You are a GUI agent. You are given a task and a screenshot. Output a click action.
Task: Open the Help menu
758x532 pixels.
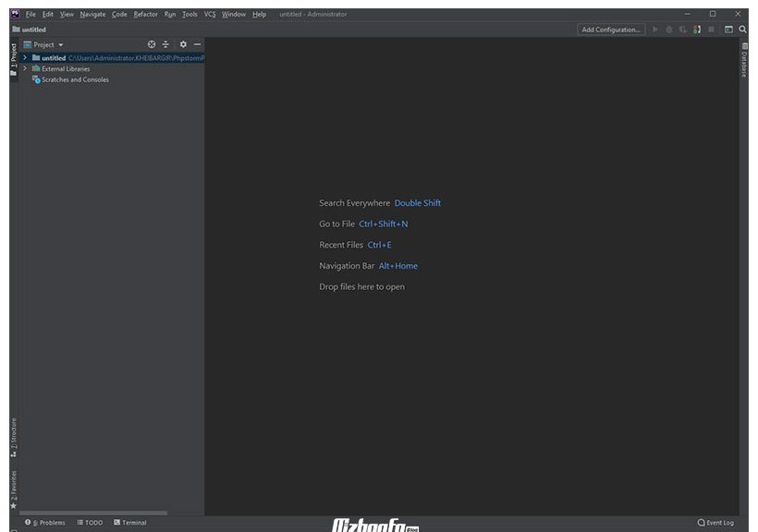[x=259, y=14]
